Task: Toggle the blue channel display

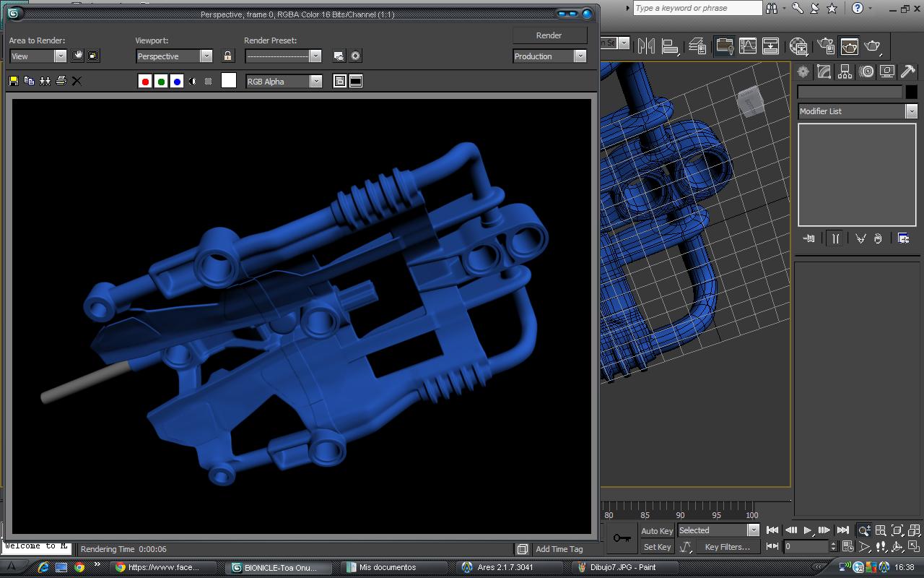Action: 177,82
